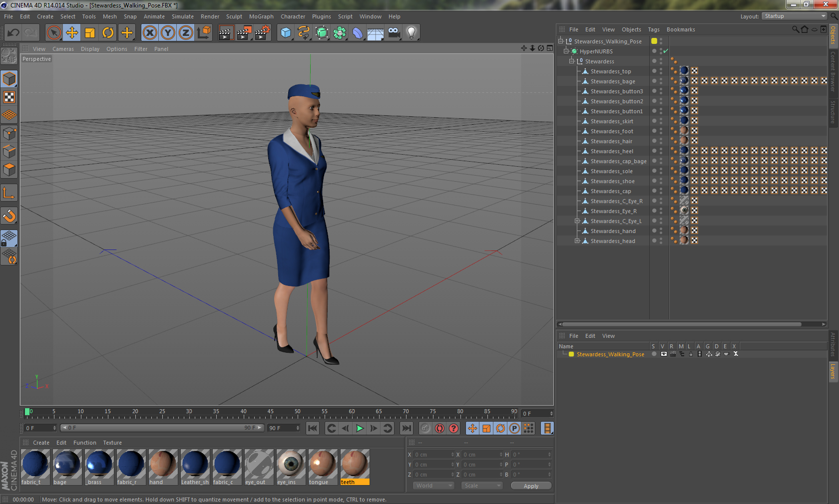The image size is (839, 504).
Task: Open the Scale mode dropdown
Action: (x=481, y=486)
